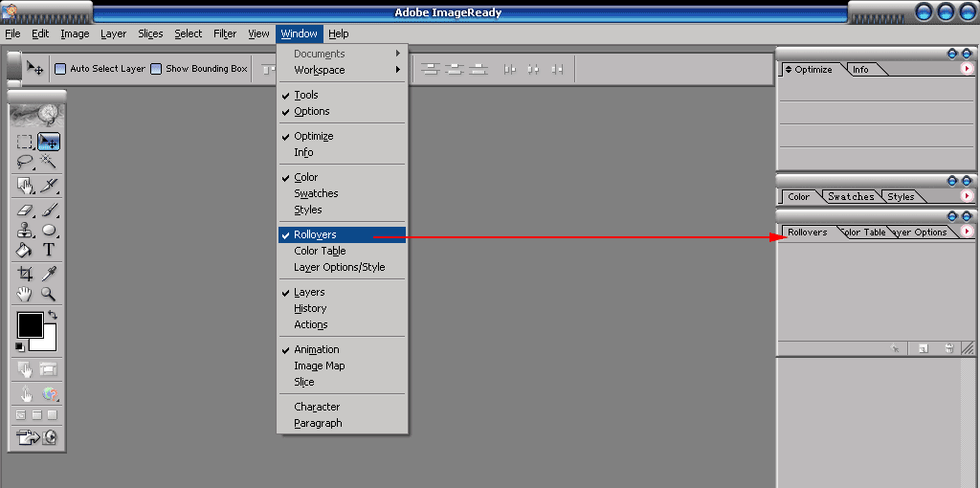Screen dimensions: 980x488
Task: Click the distribute horizontal centers icon
Action: click(534, 69)
